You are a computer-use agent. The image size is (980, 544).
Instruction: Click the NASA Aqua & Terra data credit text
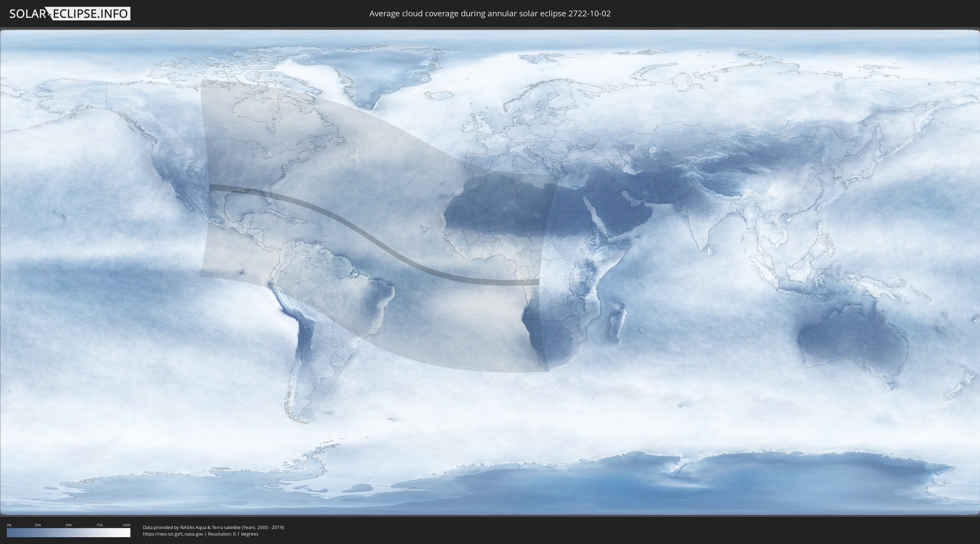[x=213, y=527]
